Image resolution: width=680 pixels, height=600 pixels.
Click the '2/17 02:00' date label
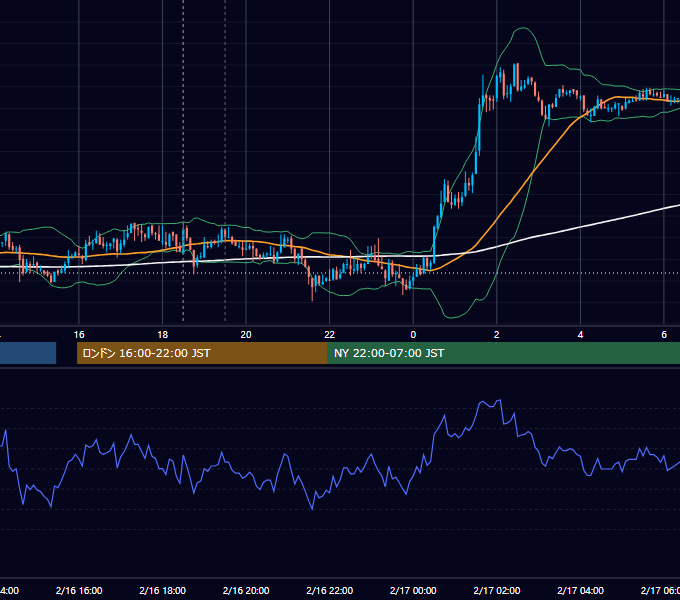[x=497, y=590]
